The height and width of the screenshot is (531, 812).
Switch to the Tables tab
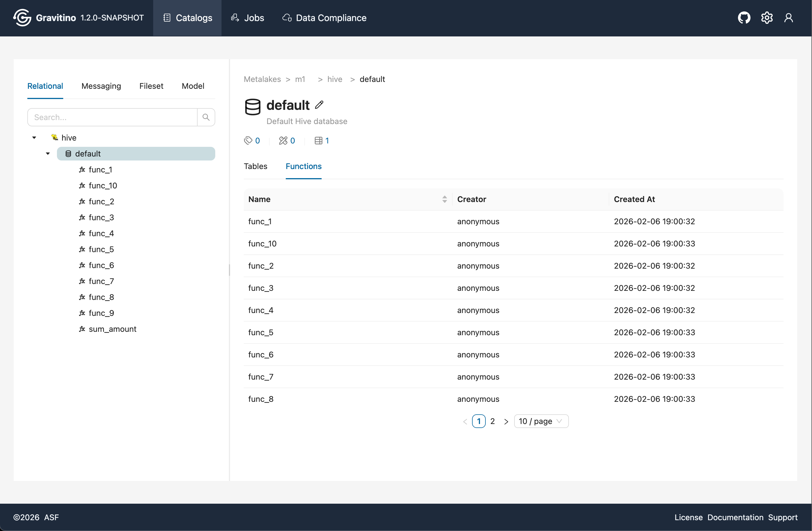tap(255, 166)
